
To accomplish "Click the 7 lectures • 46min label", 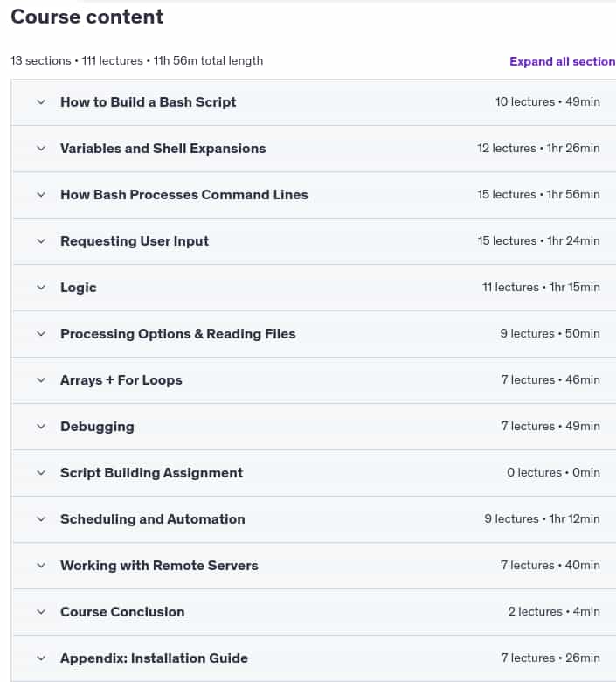I will coord(550,379).
